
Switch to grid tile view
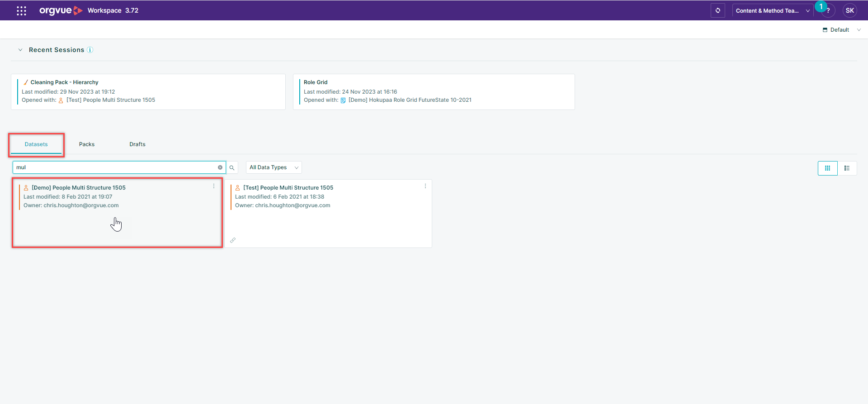click(x=827, y=168)
